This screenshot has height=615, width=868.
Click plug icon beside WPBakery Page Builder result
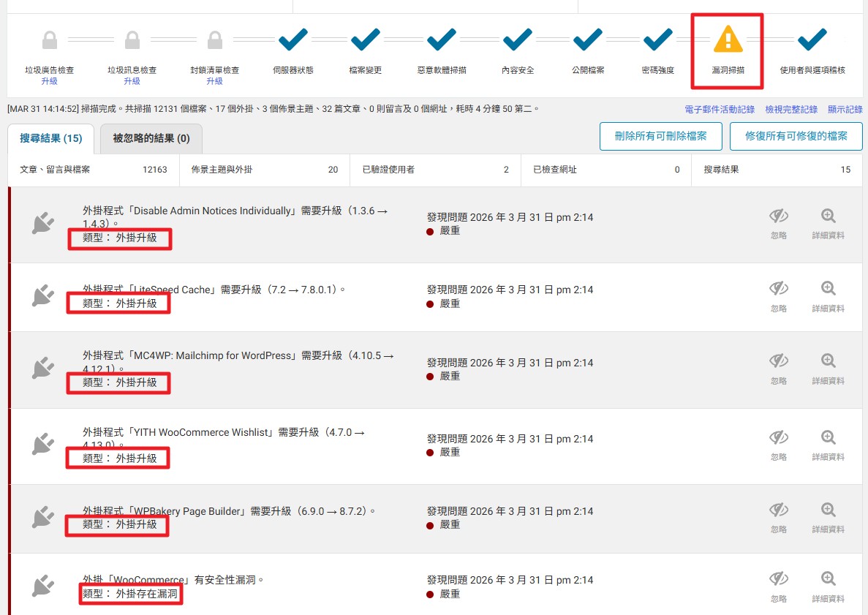point(43,518)
